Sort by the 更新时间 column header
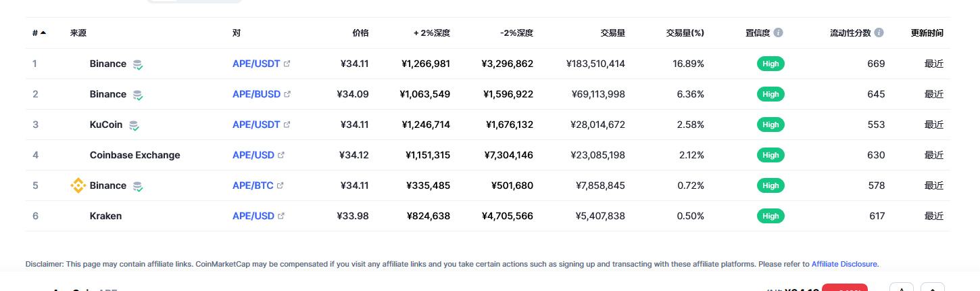 pos(927,32)
